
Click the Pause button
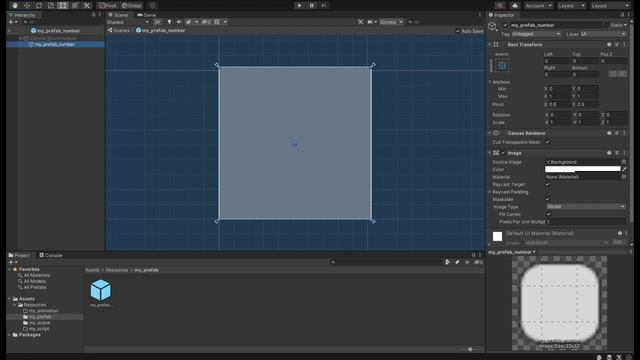(x=312, y=6)
